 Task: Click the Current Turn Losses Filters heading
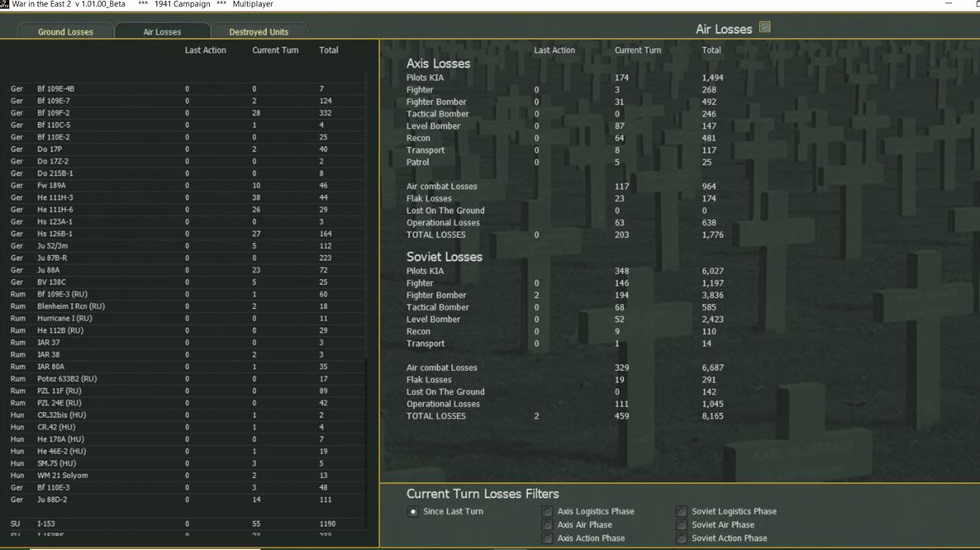483,494
